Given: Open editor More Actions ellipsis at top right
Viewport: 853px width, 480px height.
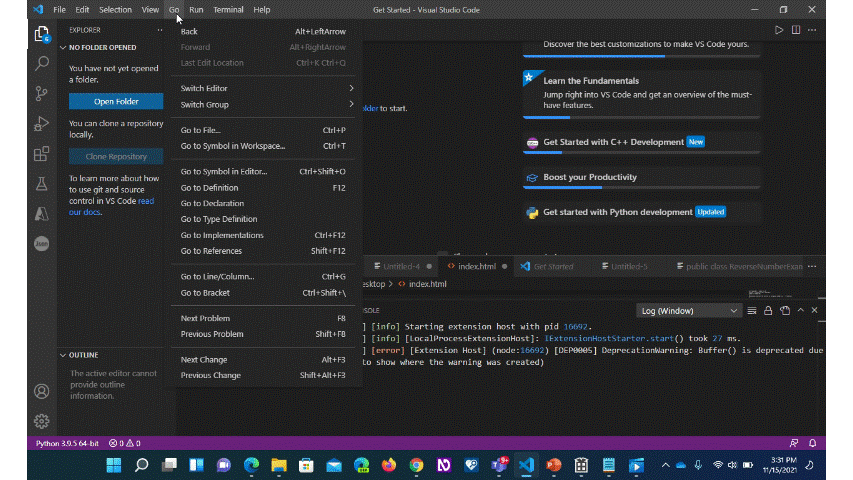Looking at the screenshot, I should (x=812, y=30).
